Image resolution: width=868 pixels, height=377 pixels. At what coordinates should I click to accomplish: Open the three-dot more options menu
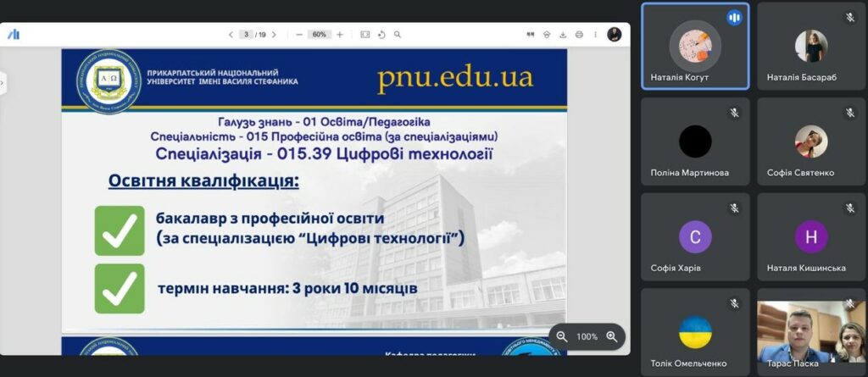coord(596,35)
